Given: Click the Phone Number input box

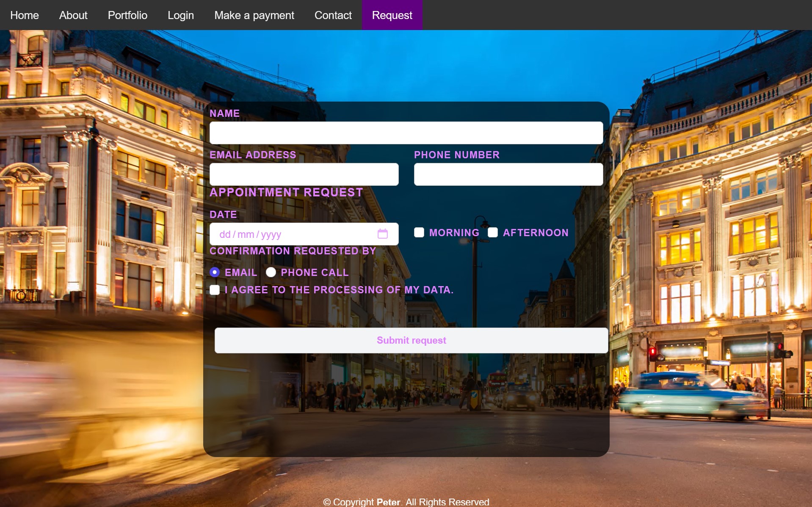Looking at the screenshot, I should click(x=508, y=174).
